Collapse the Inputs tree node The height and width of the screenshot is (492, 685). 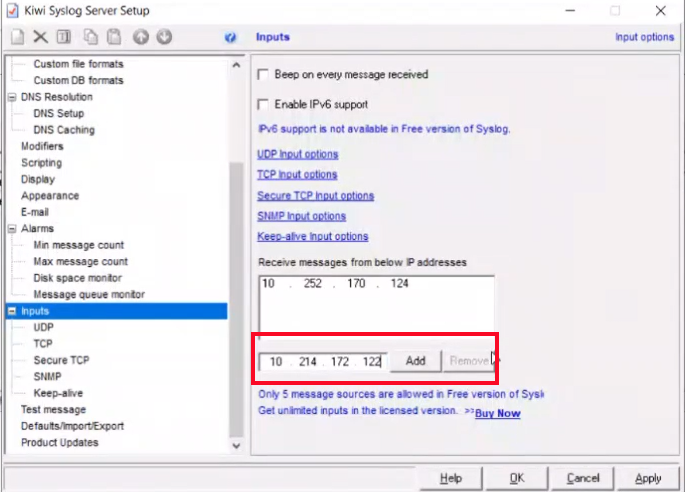(12, 311)
